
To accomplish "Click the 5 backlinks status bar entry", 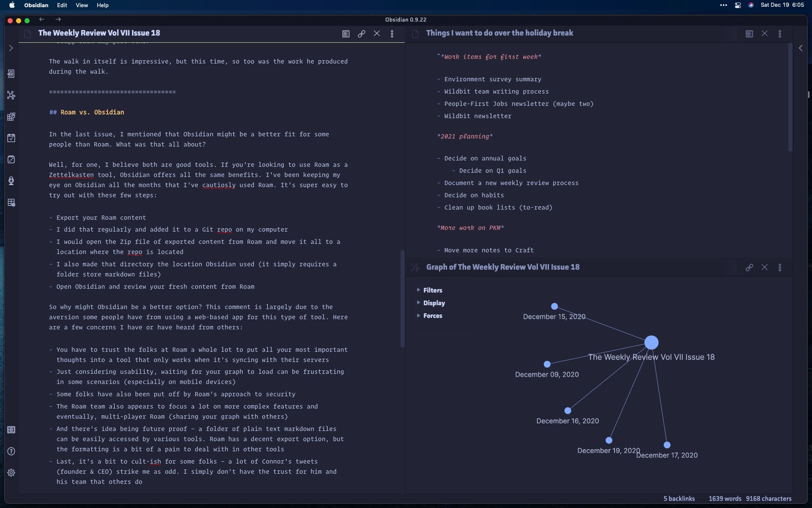I will pos(679,499).
